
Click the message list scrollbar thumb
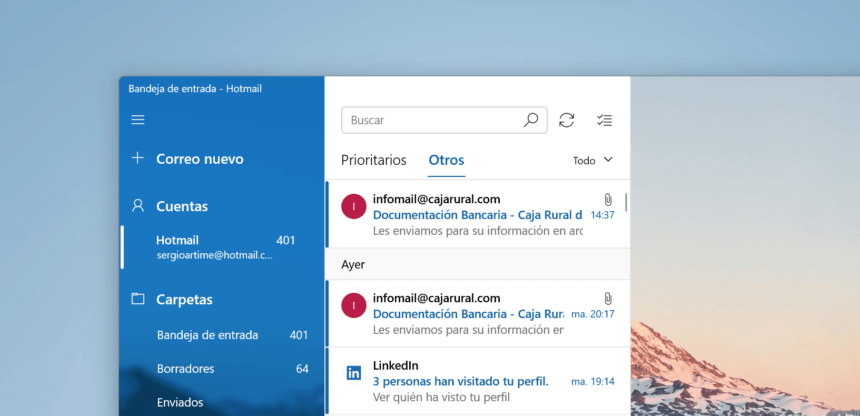click(x=626, y=202)
